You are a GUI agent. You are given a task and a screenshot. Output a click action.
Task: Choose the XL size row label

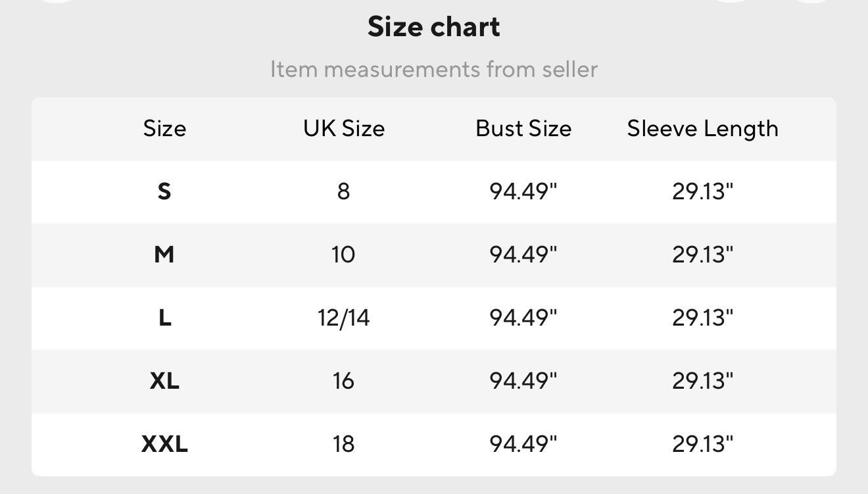pos(164,381)
